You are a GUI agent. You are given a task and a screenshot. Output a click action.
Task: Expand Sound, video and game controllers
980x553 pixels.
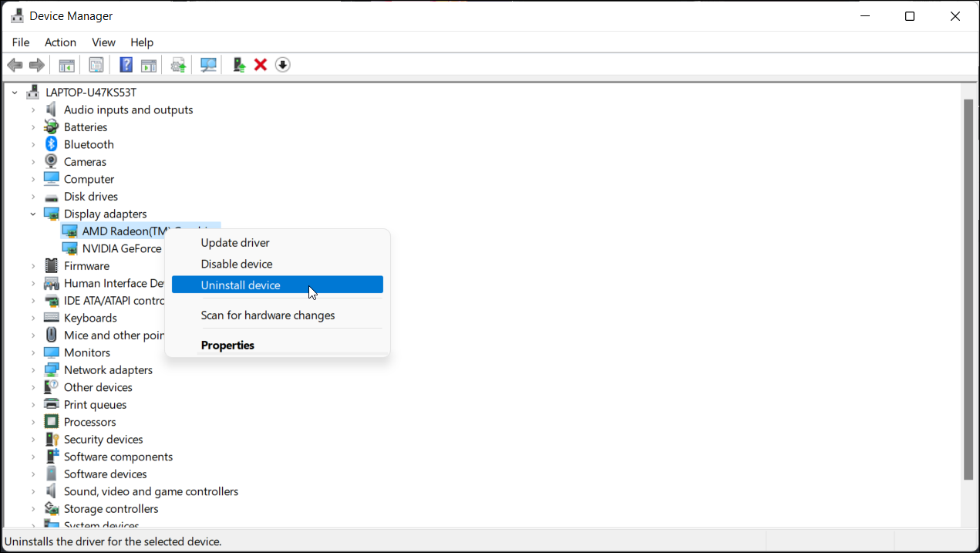33,491
